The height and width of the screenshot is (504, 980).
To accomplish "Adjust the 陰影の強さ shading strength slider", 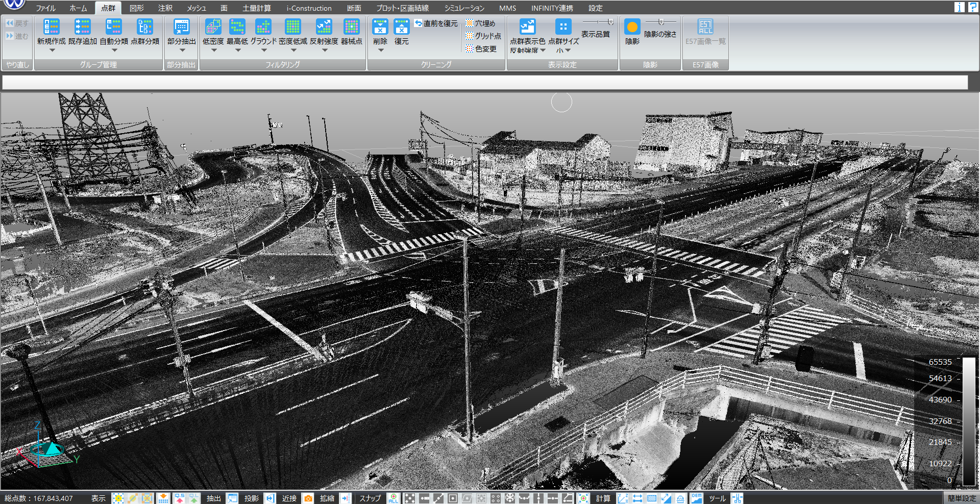I will (660, 22).
